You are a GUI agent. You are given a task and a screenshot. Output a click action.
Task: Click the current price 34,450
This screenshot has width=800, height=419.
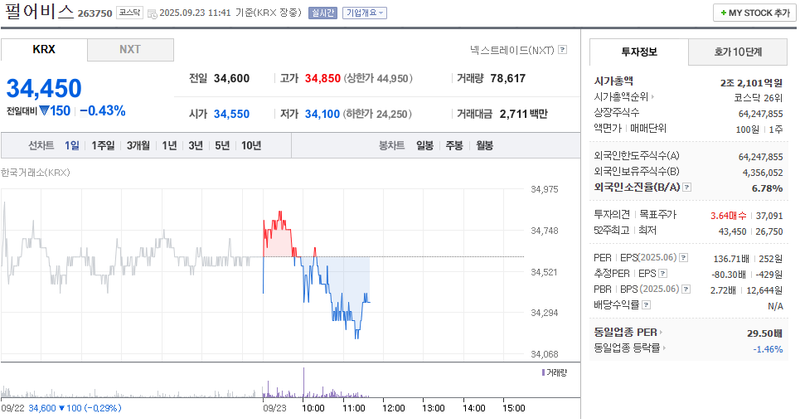pos(44,88)
